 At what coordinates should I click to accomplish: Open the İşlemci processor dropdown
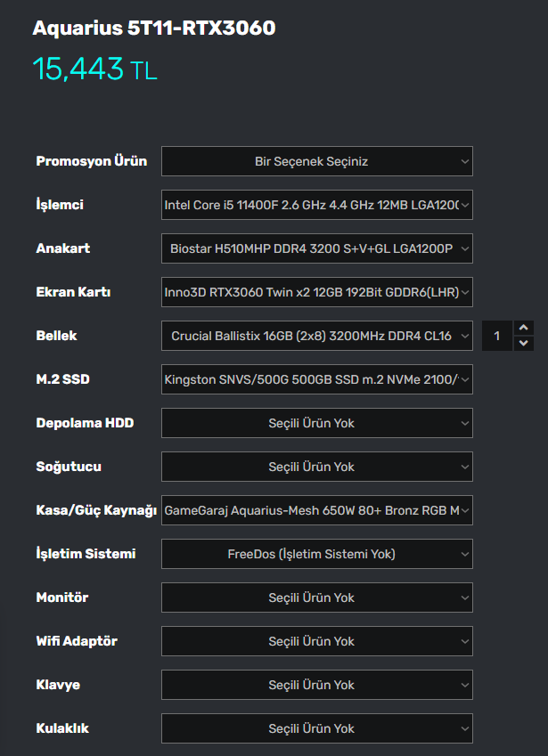316,205
